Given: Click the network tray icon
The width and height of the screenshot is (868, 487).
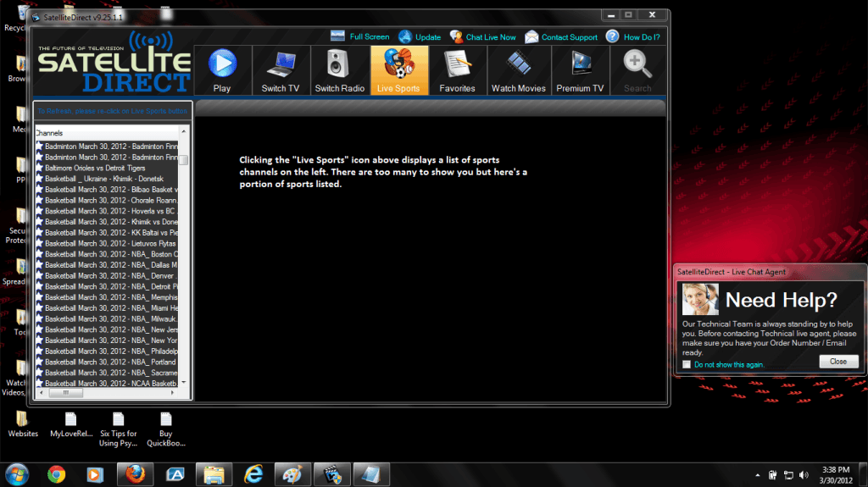Looking at the screenshot, I should click(x=788, y=475).
